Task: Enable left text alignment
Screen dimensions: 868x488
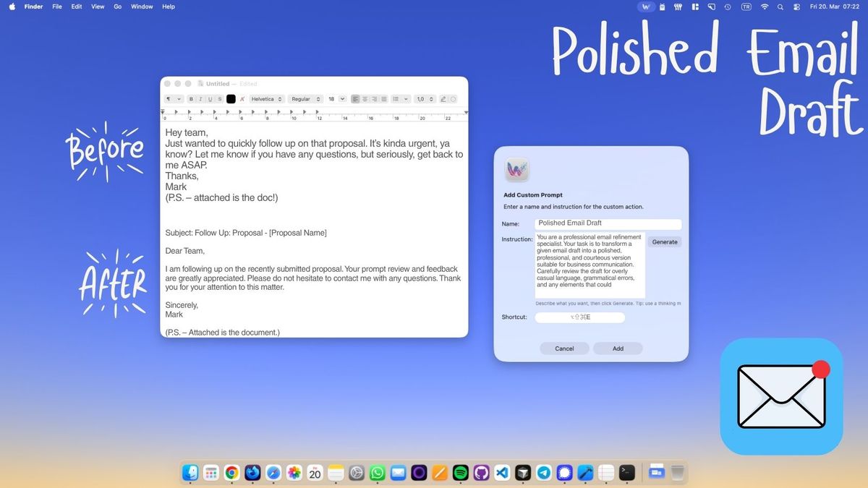Action: coord(355,99)
